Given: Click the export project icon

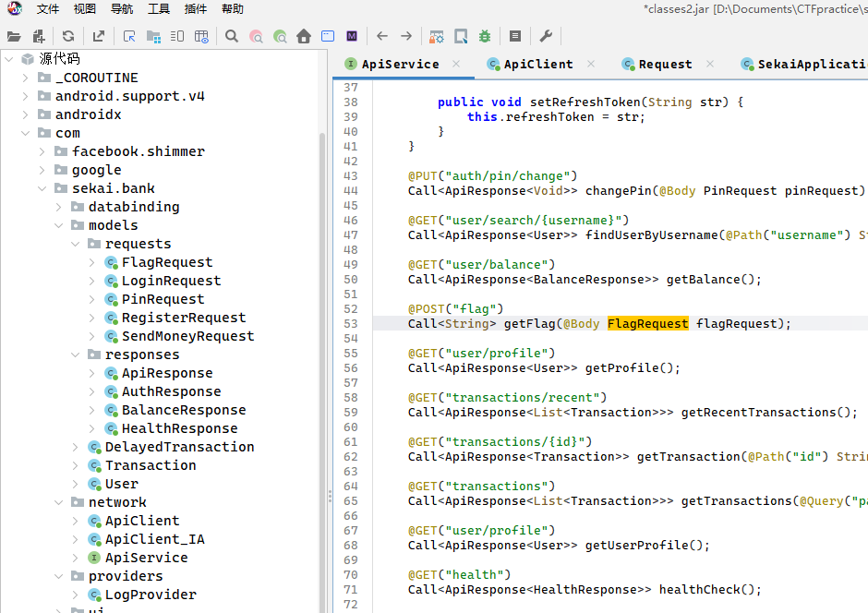Looking at the screenshot, I should click(x=99, y=37).
